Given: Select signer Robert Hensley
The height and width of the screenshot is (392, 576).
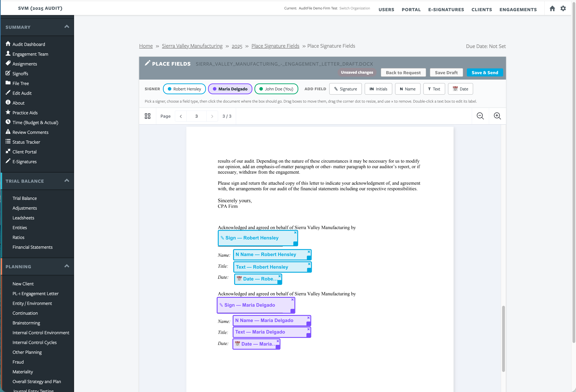Looking at the screenshot, I should 184,89.
